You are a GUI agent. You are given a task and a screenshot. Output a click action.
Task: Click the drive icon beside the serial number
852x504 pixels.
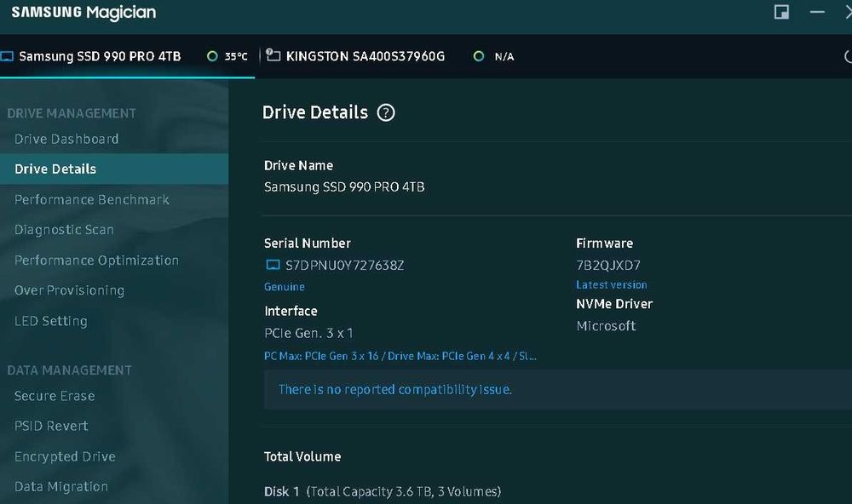tap(273, 265)
